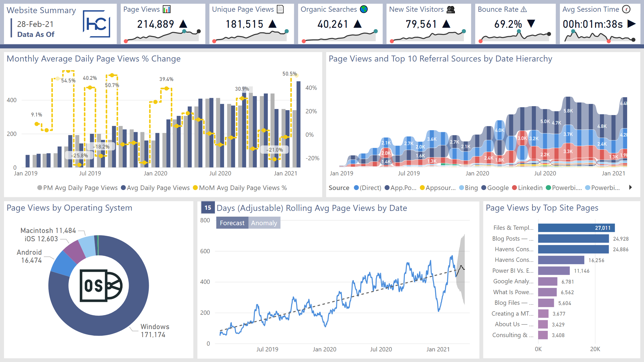Image resolution: width=644 pixels, height=362 pixels.
Task: Select (Direct) source legend item
Action: pos(367,188)
